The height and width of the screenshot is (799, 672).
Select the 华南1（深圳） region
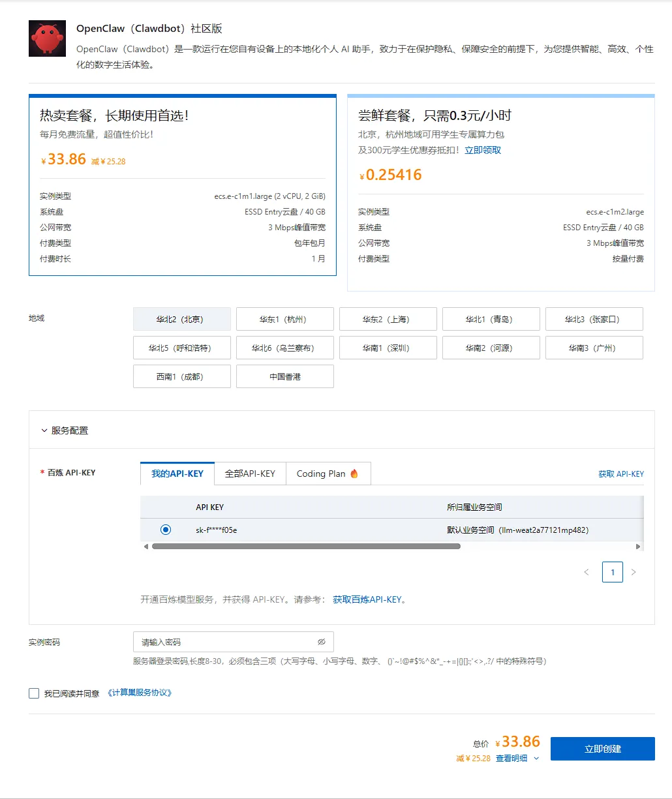pyautogui.click(x=388, y=348)
